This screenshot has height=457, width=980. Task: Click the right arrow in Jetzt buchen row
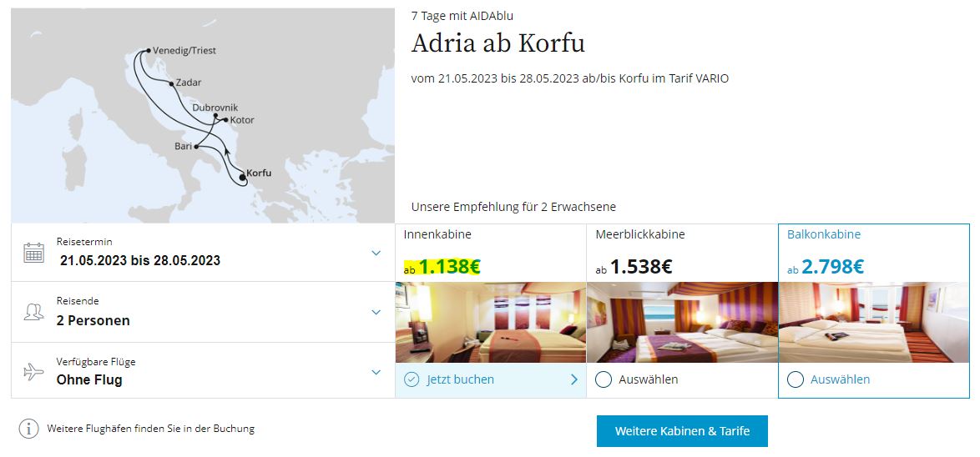pos(574,379)
